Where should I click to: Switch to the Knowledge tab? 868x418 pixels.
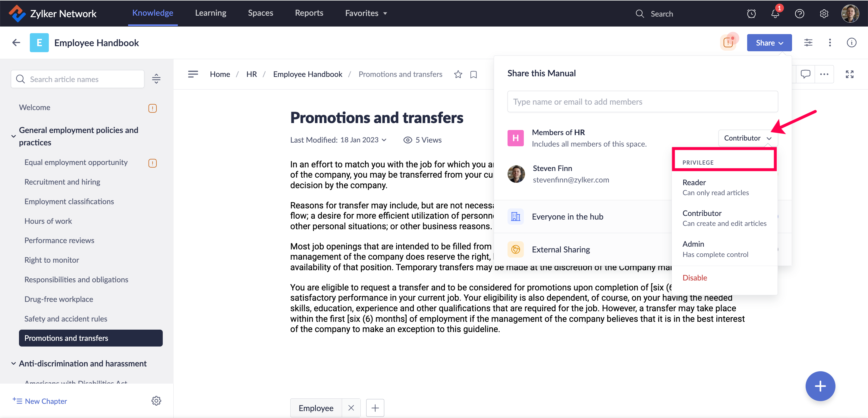click(153, 13)
